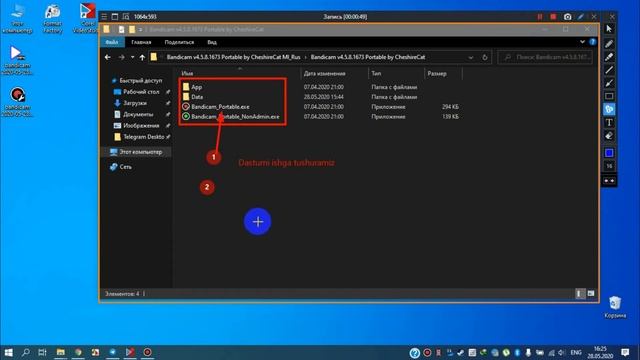
Task: Select the arrow drawing tool
Action: click(609, 83)
